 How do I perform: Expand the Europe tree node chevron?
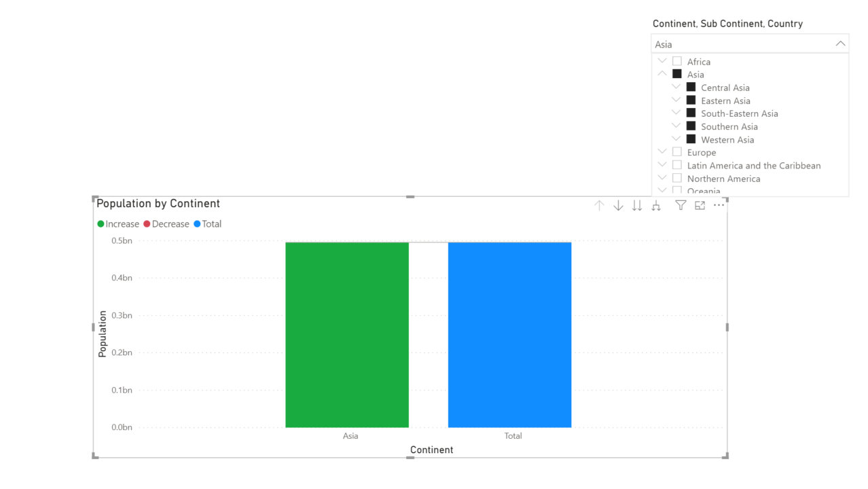click(x=662, y=152)
